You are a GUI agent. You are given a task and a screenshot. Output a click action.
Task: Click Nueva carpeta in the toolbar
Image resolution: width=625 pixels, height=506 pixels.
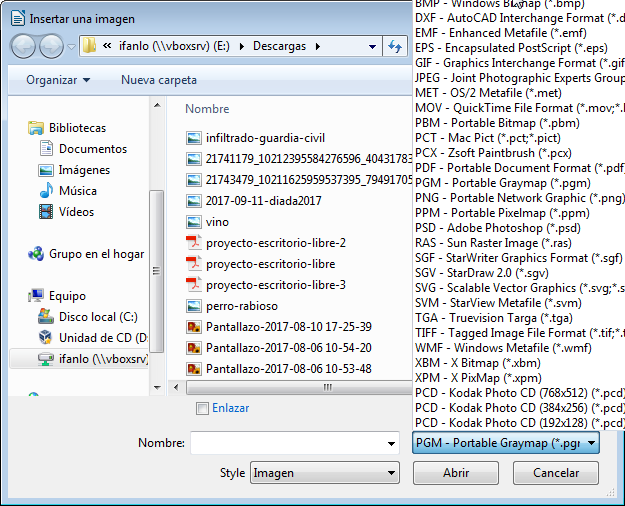(x=159, y=80)
